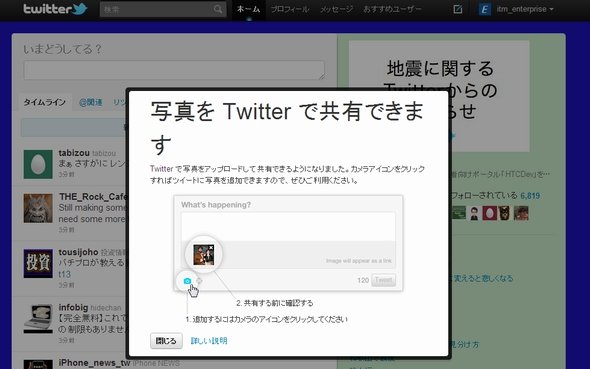The width and height of the screenshot is (590, 369).
Task: Select the タイムライン tab
Action: [x=44, y=102]
